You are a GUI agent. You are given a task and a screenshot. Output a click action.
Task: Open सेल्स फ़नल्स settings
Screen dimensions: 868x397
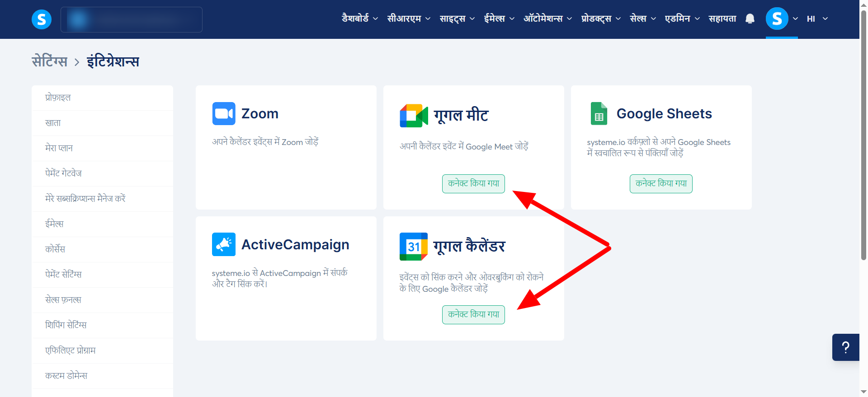103,300
